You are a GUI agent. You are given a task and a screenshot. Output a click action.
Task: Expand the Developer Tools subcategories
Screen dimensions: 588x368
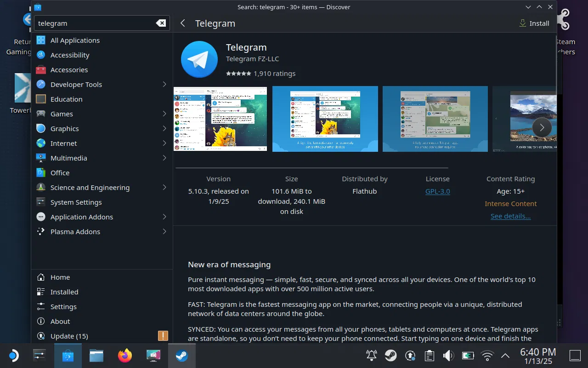[164, 85]
